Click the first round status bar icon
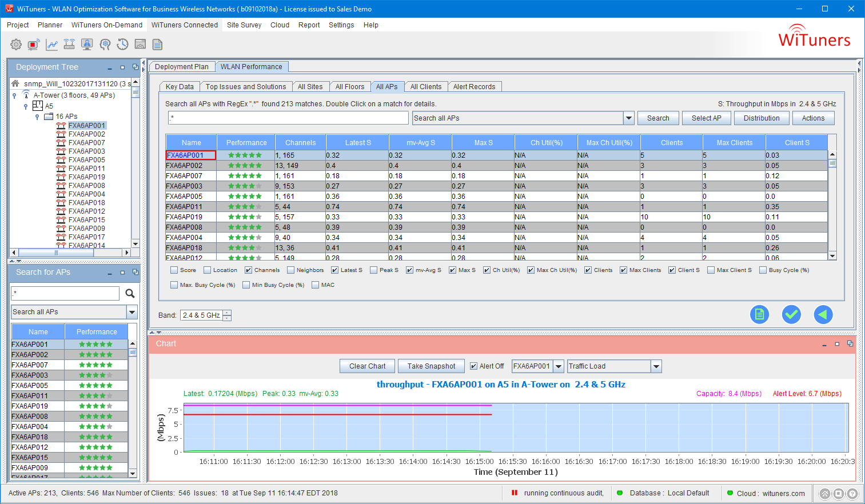The height and width of the screenshot is (504, 865). tap(824, 494)
